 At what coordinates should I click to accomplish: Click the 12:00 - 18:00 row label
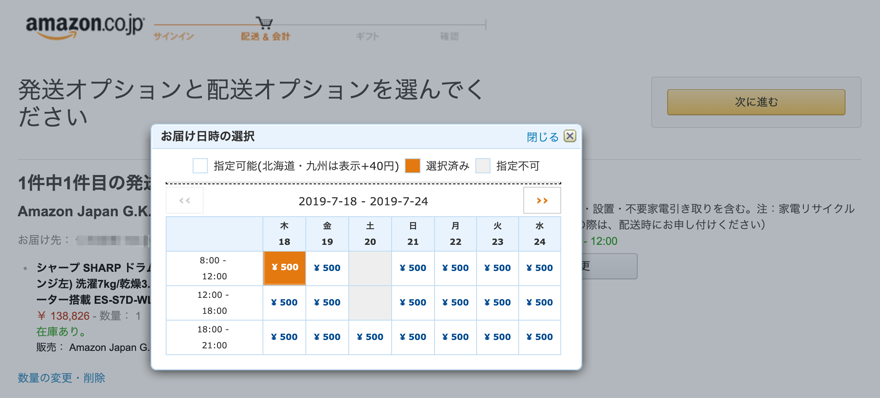coord(214,303)
